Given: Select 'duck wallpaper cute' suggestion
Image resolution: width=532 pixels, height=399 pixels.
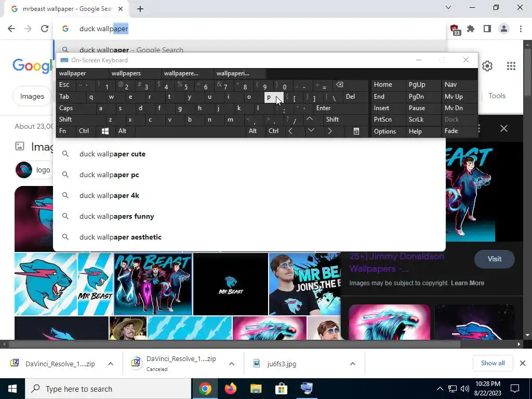Looking at the screenshot, I should 249,154.
